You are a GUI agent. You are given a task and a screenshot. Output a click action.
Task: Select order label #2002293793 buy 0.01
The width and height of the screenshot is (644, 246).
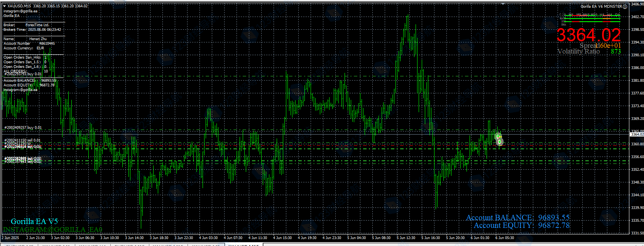click(23, 74)
